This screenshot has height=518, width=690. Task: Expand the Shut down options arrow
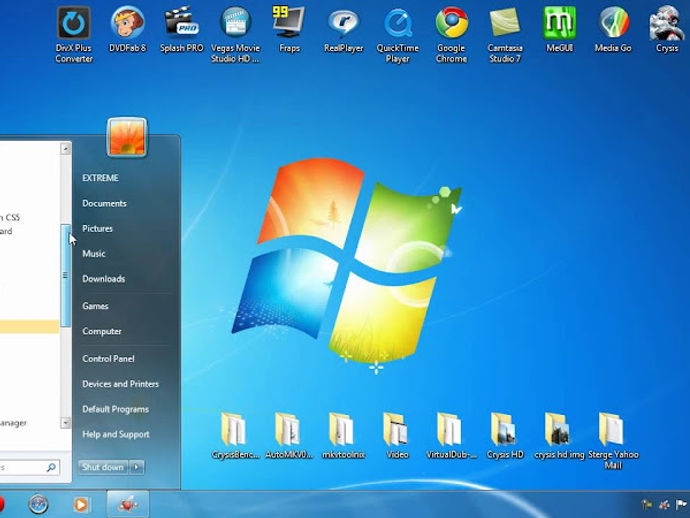(137, 467)
